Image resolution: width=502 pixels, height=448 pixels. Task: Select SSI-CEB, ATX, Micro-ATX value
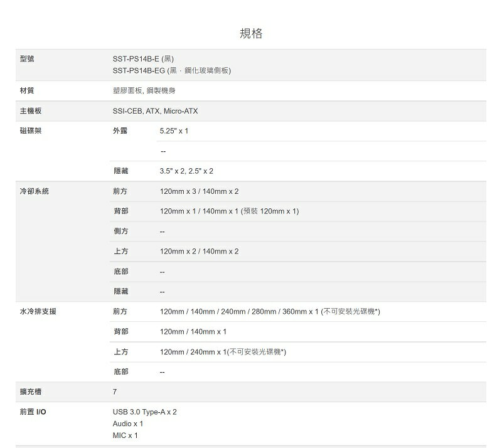click(x=154, y=110)
